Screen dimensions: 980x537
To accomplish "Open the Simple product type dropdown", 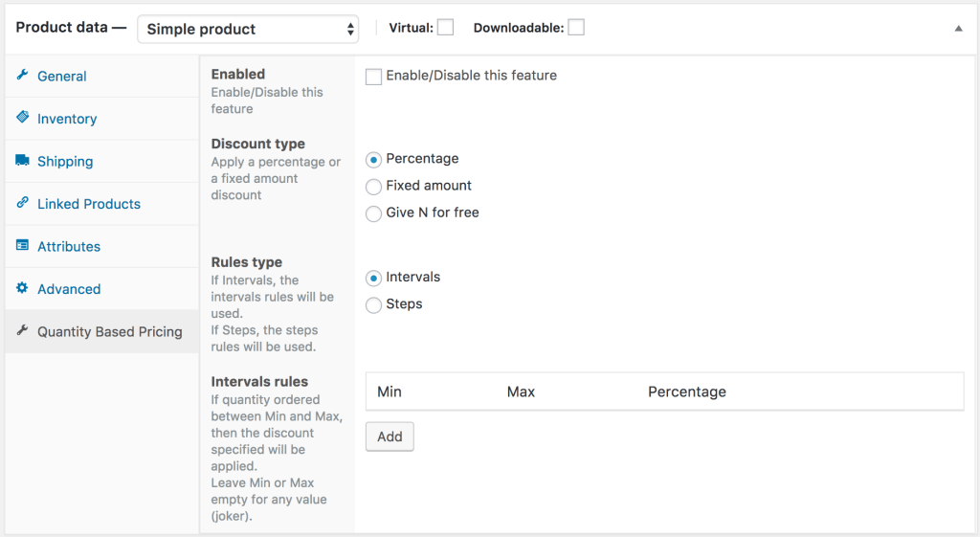I will tap(248, 29).
